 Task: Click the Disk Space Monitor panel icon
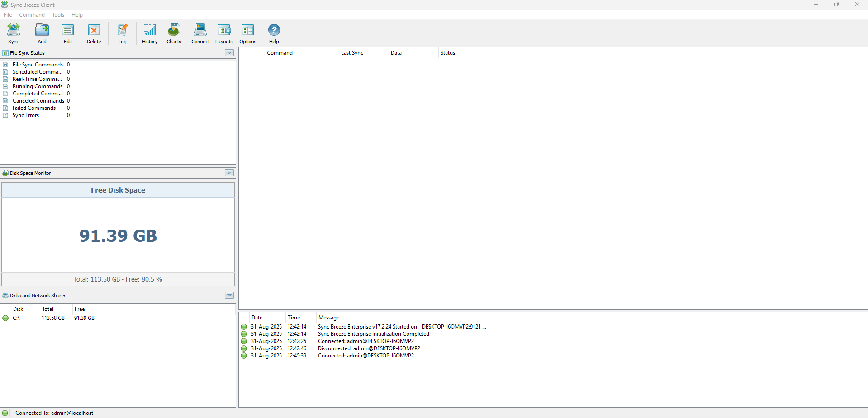5,173
